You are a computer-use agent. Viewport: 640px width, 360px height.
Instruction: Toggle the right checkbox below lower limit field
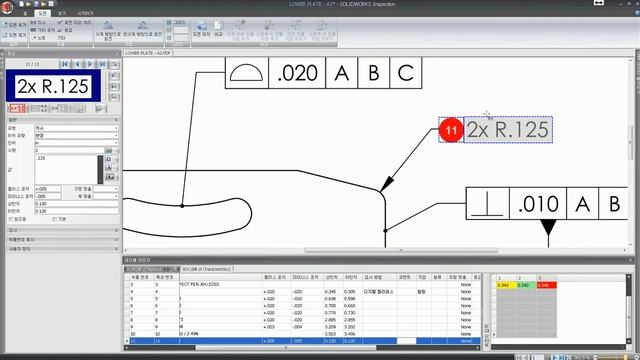pos(54,219)
